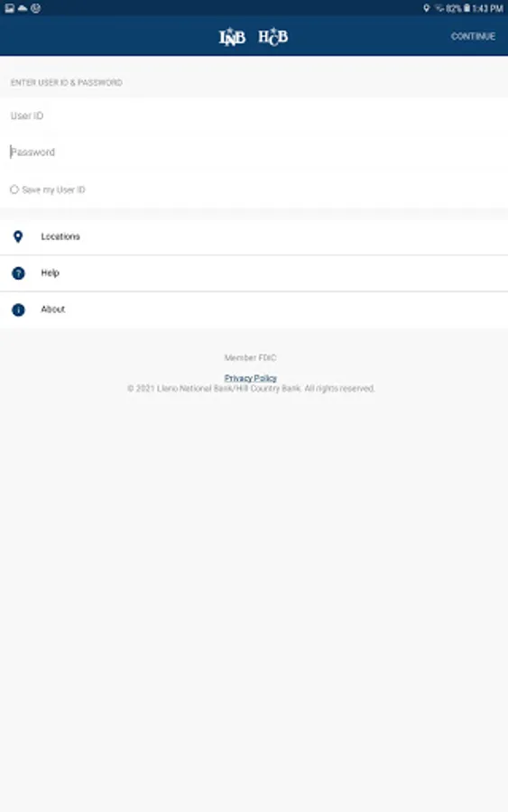Image resolution: width=508 pixels, height=812 pixels.
Task: Click the Save my User ID label
Action: coord(53,189)
